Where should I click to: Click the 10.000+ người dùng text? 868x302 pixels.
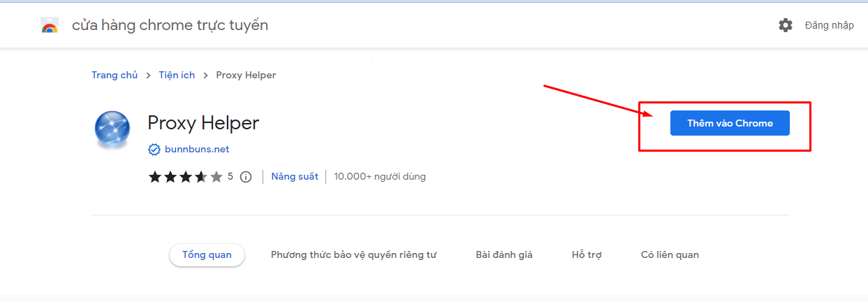(380, 177)
